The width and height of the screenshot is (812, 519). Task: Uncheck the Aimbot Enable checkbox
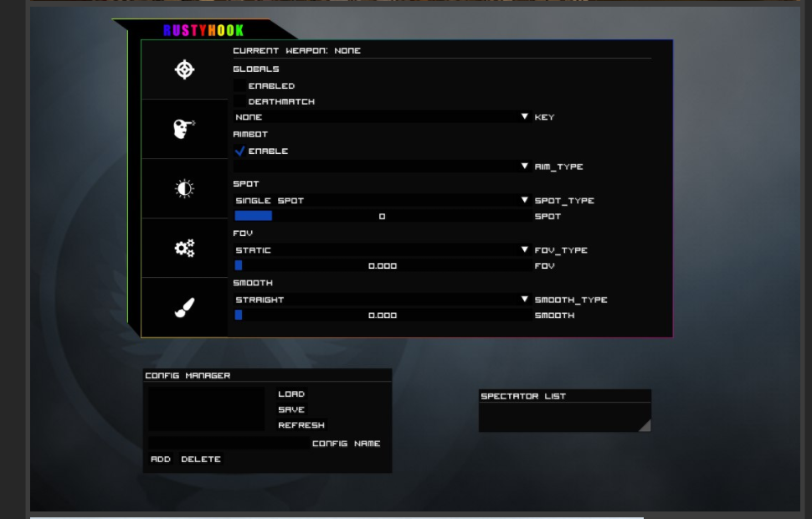239,152
